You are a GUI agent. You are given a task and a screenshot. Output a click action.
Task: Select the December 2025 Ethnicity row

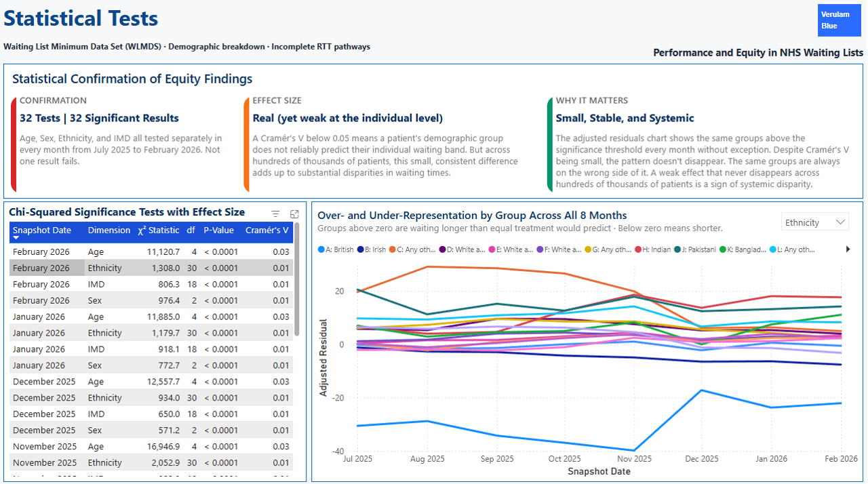(x=152, y=399)
